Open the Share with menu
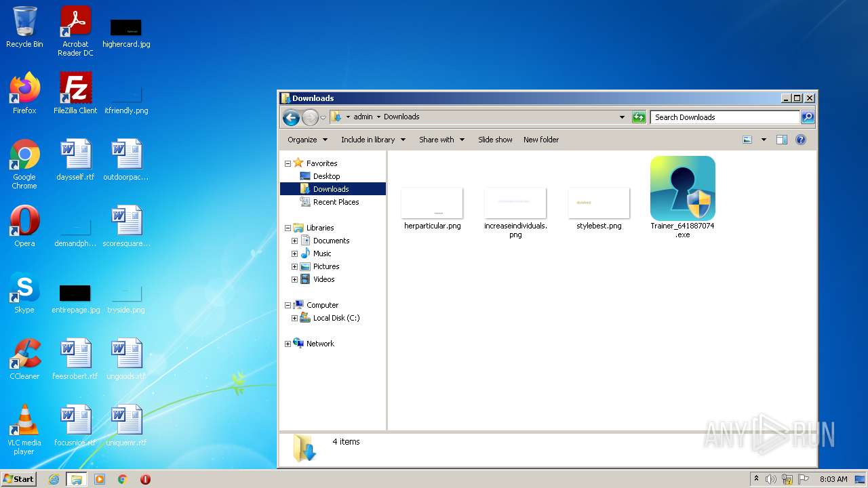 click(441, 140)
